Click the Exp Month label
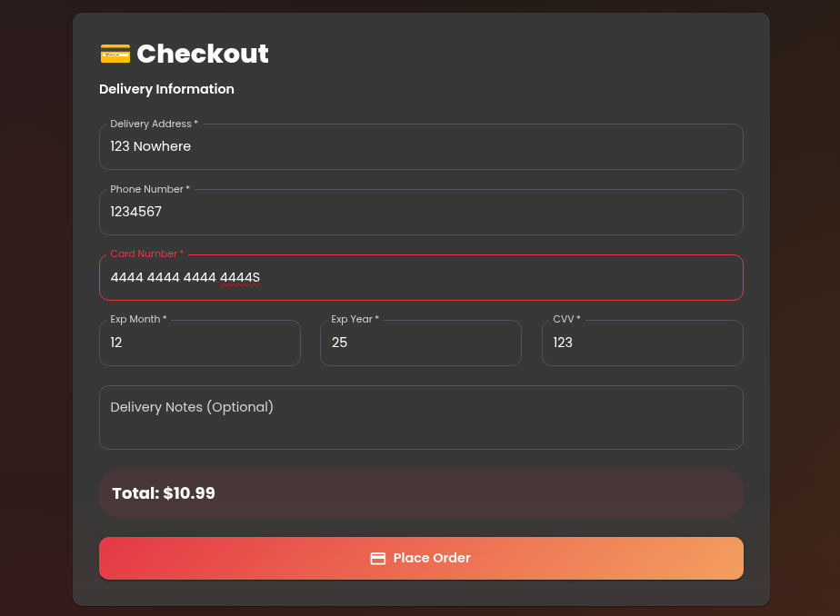840x616 pixels. coord(138,320)
